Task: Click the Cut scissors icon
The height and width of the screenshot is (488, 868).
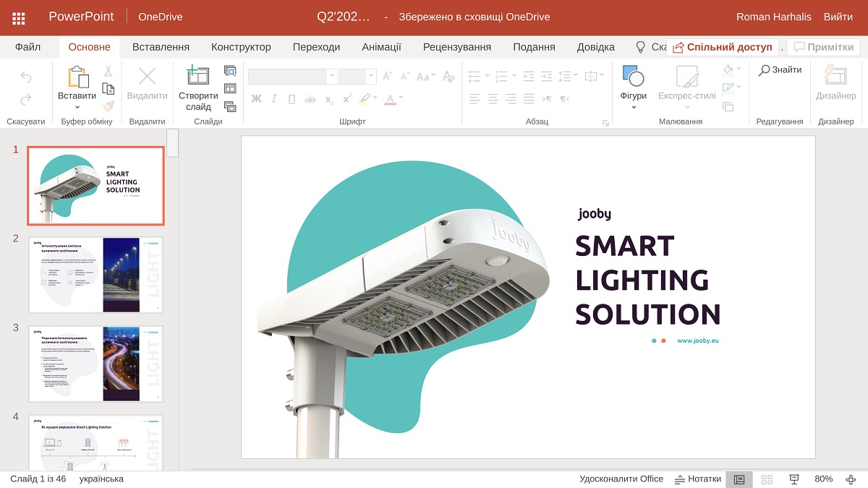Action: coord(108,72)
